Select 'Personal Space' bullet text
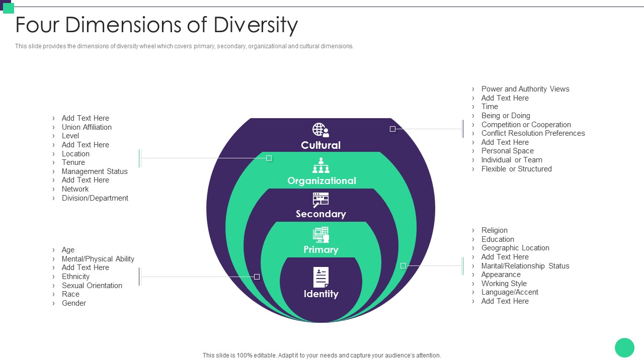The image size is (644, 362). click(x=508, y=151)
